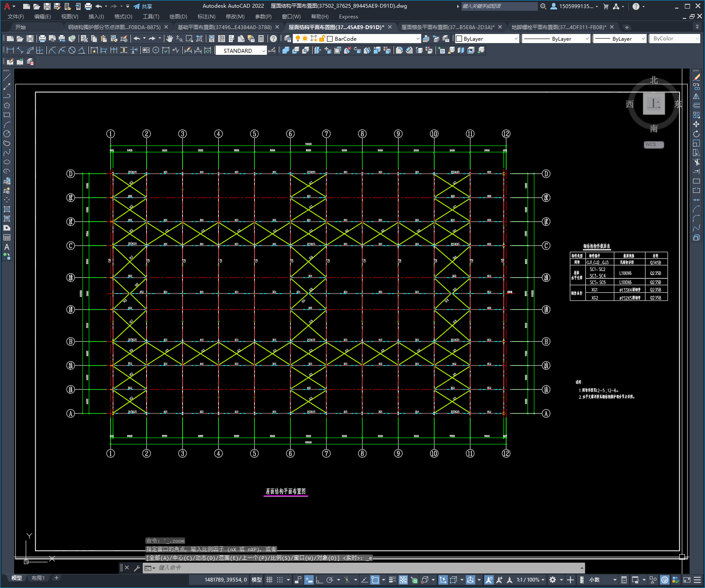Click the Plot printer icon in standard toolbar

point(42,39)
